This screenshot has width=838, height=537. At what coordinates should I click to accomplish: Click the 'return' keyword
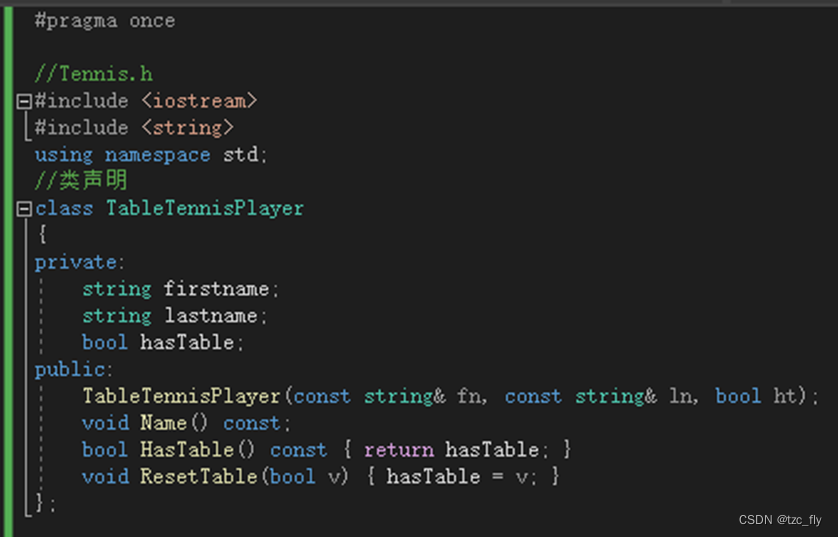click(x=399, y=450)
